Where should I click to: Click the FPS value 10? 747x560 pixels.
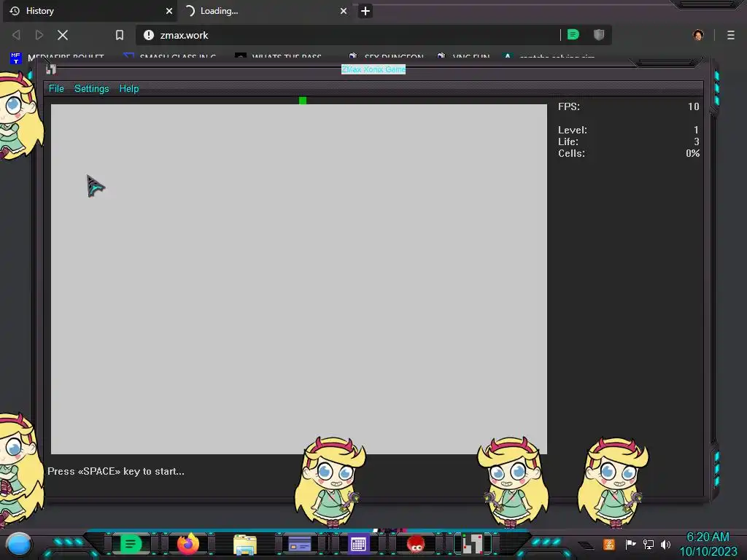(694, 106)
